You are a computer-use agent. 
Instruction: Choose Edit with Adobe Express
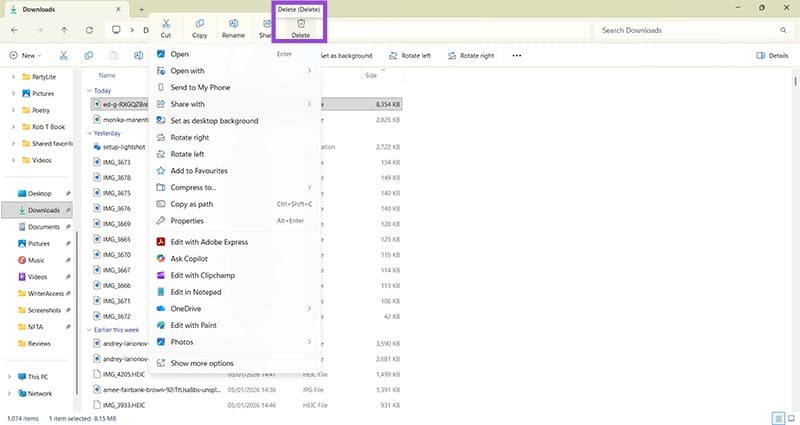click(x=235, y=242)
